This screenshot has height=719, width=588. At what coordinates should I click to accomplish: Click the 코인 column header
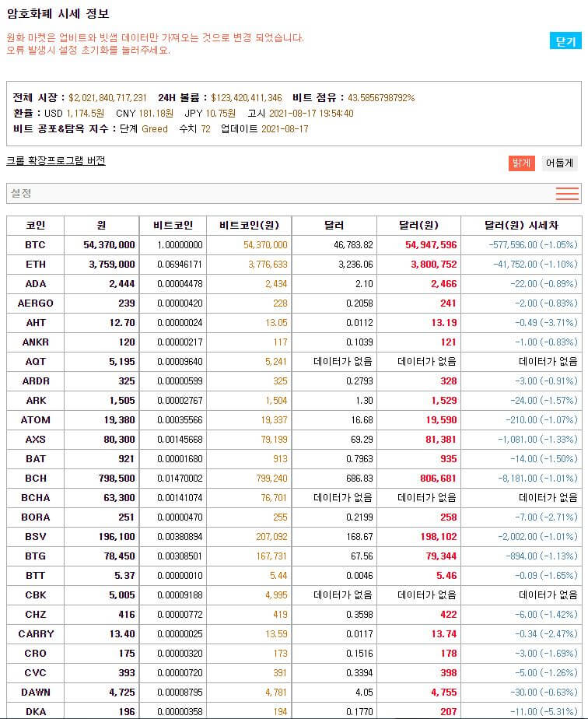[x=35, y=225]
